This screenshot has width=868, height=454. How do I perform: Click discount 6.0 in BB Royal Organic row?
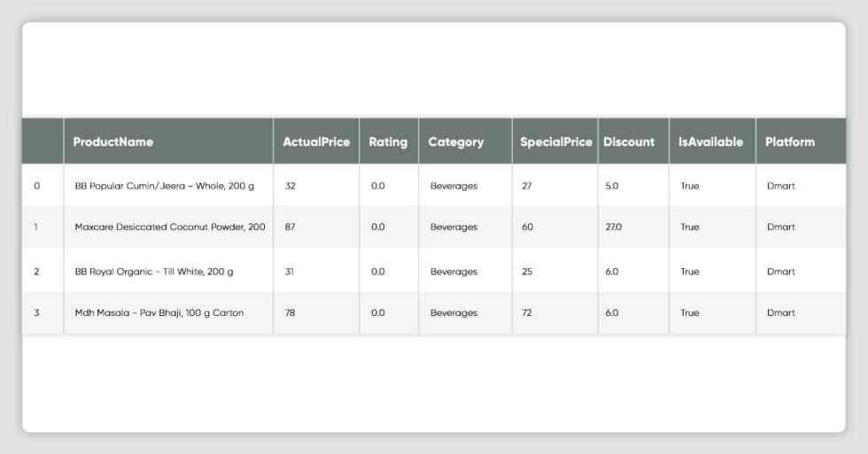click(x=612, y=272)
